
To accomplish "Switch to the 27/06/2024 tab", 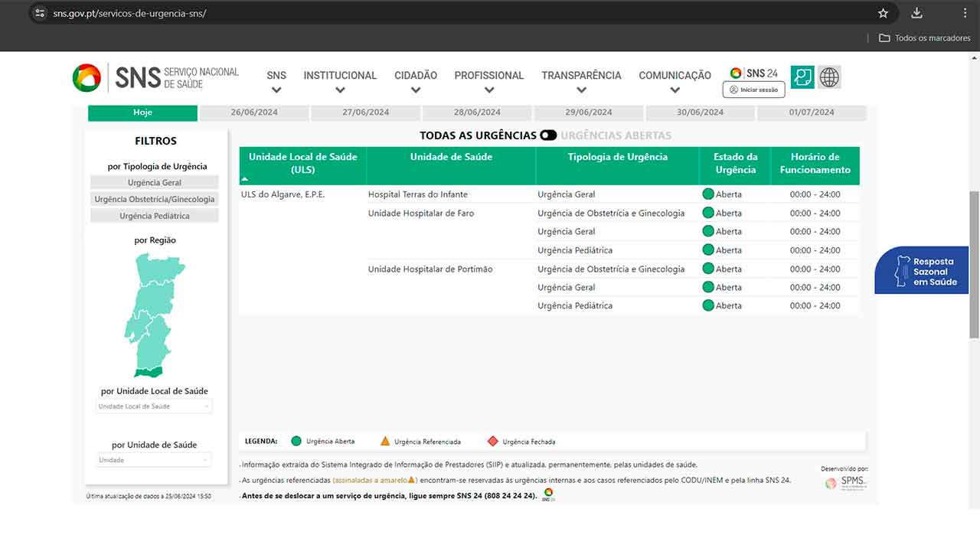I will click(366, 112).
